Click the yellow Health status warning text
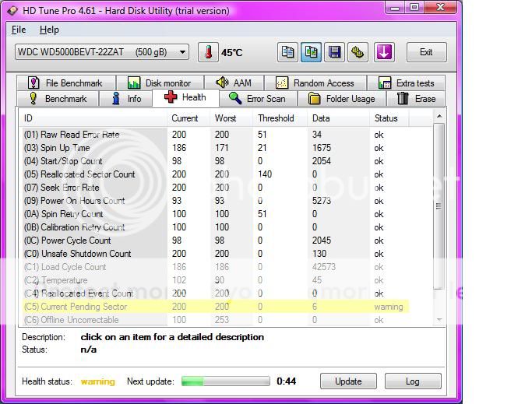Image resolution: width=532 pixels, height=404 pixels. click(x=97, y=381)
